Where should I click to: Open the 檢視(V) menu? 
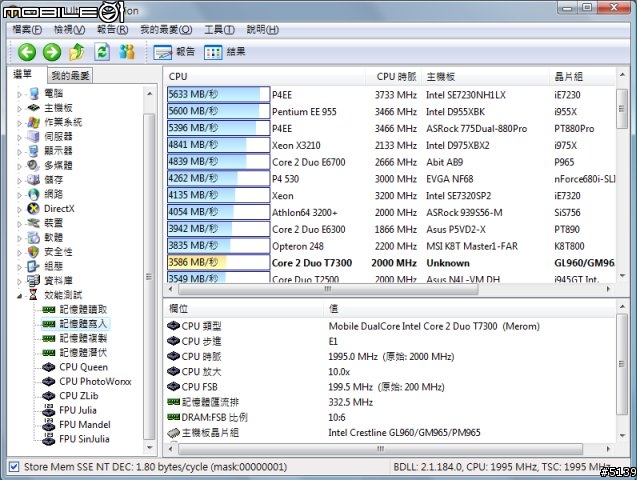(x=69, y=30)
